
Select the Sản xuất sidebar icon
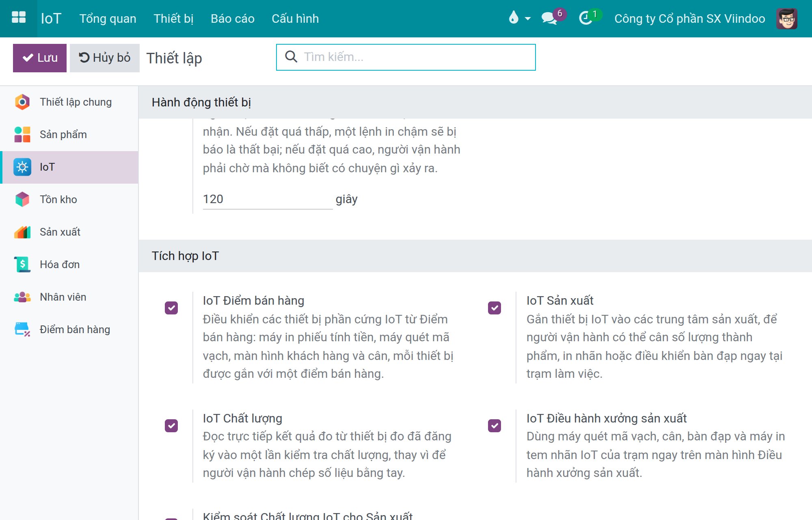coord(22,232)
